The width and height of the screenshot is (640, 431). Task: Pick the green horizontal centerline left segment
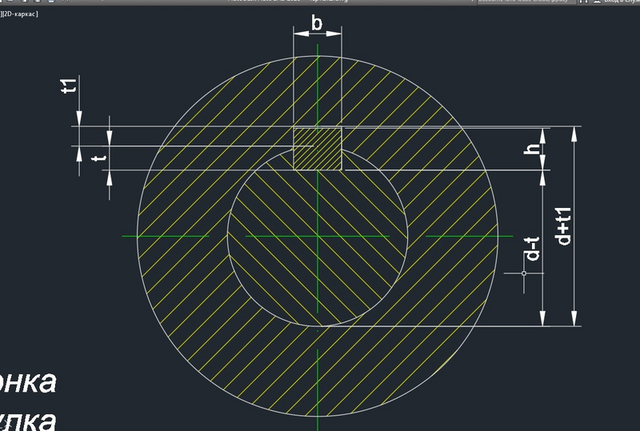[x=165, y=236]
